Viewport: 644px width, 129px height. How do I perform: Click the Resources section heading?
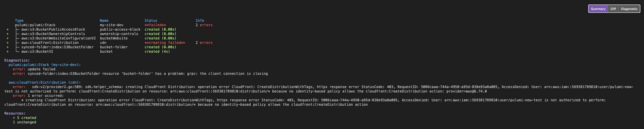click(15, 113)
